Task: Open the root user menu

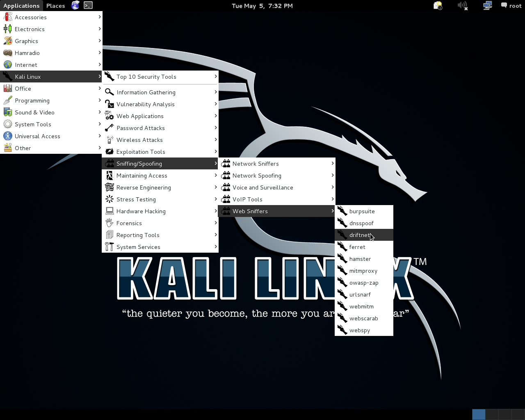Action: (x=511, y=6)
